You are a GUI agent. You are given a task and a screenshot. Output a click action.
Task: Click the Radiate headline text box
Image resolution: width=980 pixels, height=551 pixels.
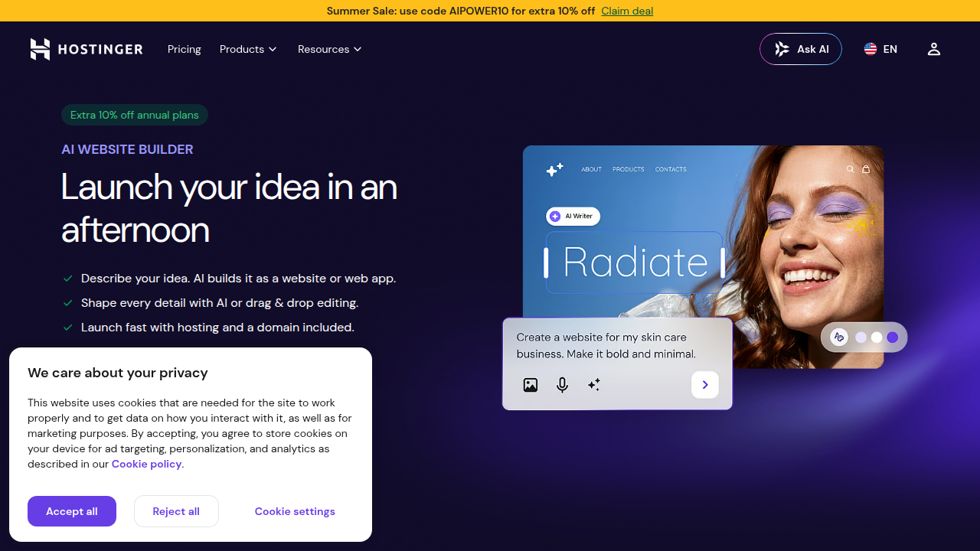point(635,262)
